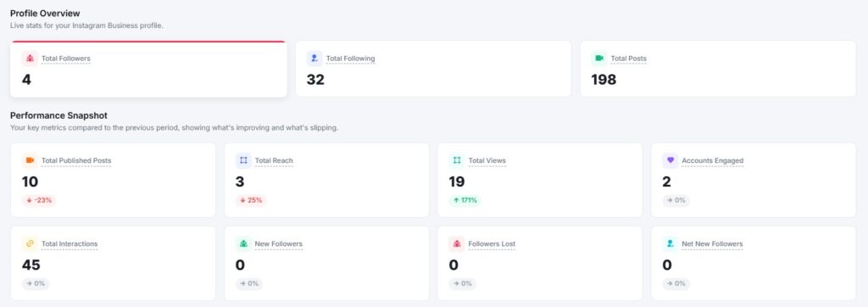The height and width of the screenshot is (307, 868).
Task: Click the cyan Net New Followers icon
Action: [670, 244]
